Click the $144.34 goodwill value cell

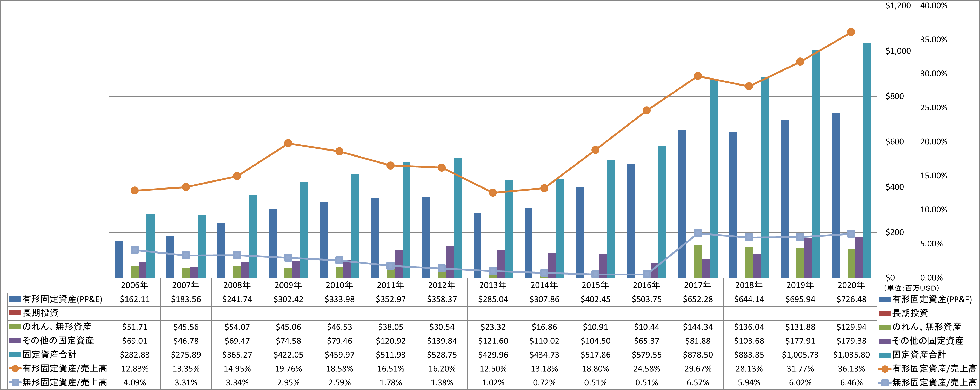pyautogui.click(x=697, y=327)
